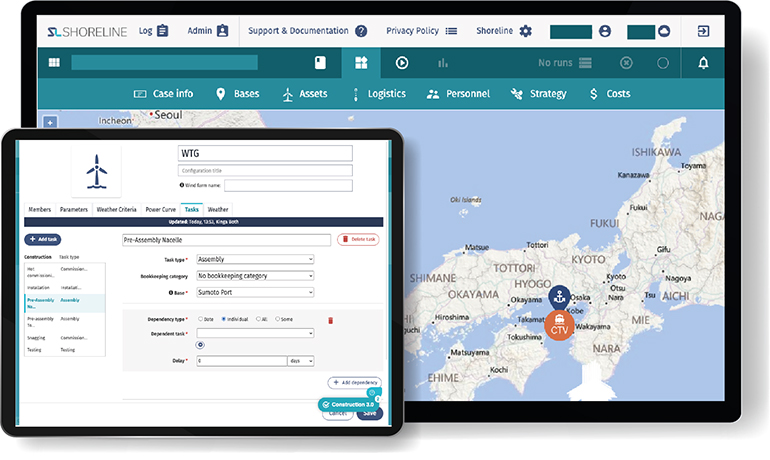Click the Add task button

(x=43, y=239)
